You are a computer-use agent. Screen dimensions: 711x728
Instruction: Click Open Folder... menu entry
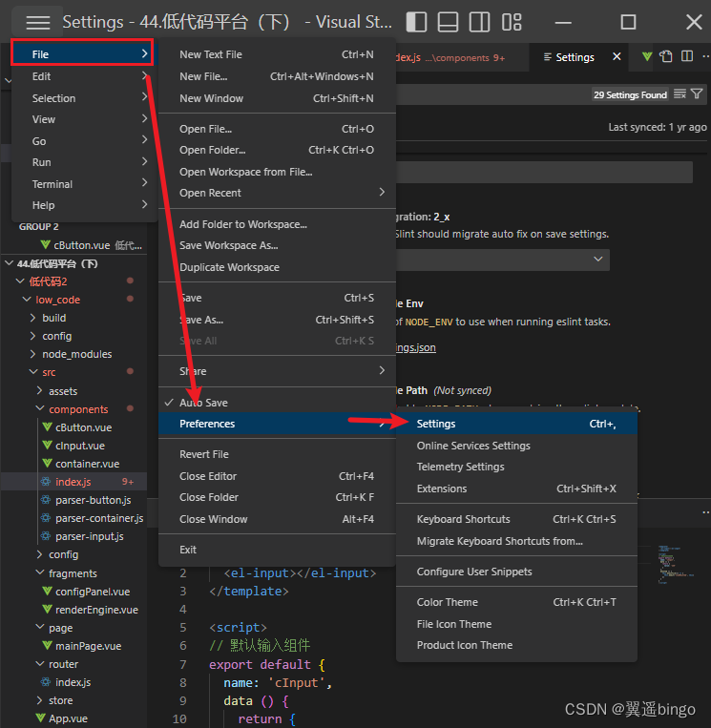coord(277,150)
